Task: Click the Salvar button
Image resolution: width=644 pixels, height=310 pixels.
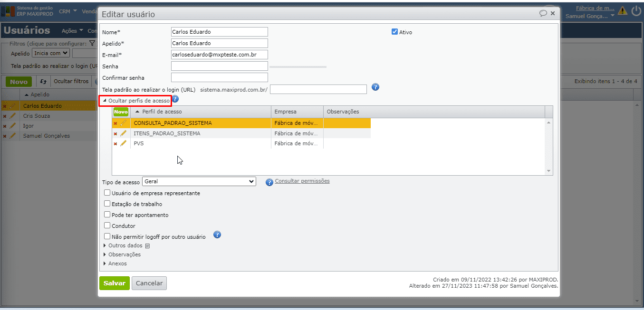Action: click(x=115, y=283)
